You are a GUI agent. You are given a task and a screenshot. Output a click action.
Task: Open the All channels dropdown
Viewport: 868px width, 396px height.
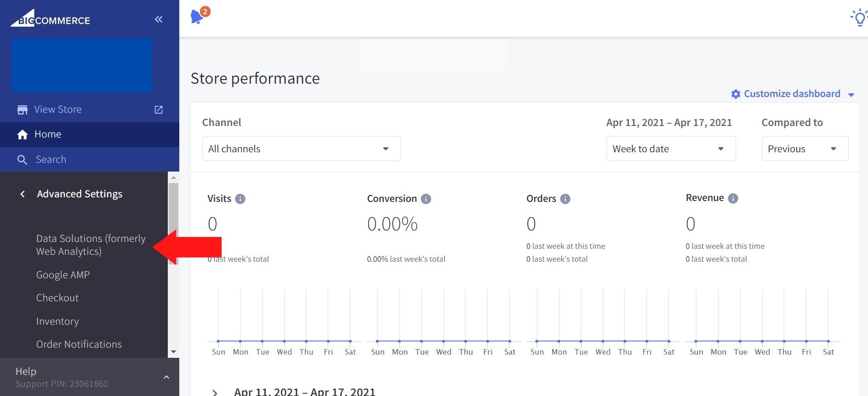pos(301,149)
